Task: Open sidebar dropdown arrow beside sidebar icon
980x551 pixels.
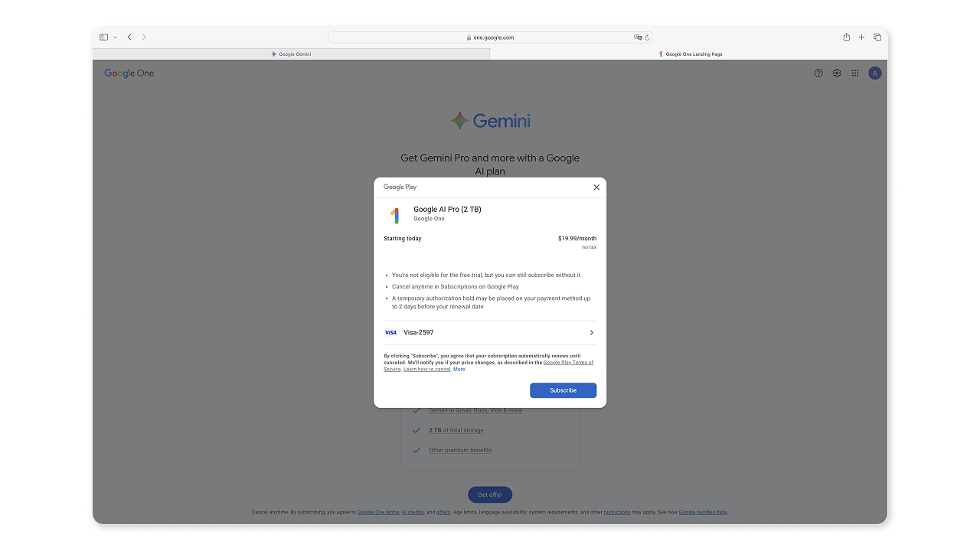Action: [116, 37]
